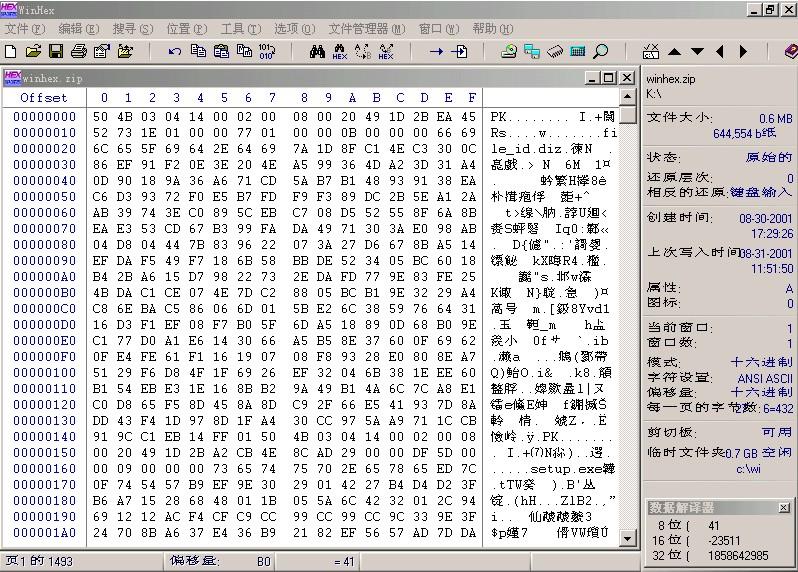
Task: Open the 编辑(E) menu
Action: tap(79, 28)
